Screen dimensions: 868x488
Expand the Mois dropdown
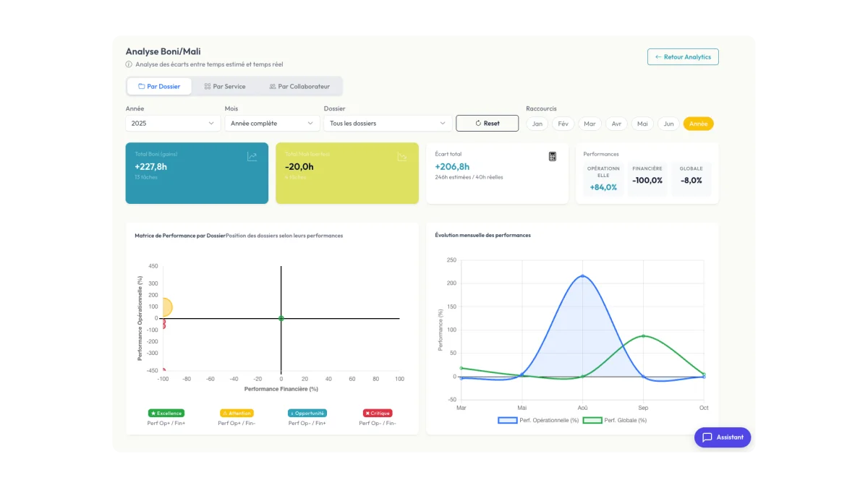(x=272, y=124)
